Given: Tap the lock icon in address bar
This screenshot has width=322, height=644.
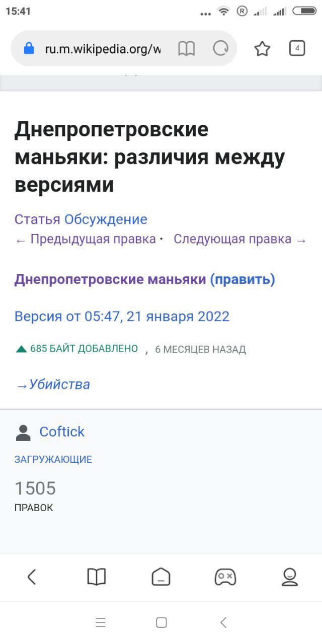Looking at the screenshot, I should [29, 49].
